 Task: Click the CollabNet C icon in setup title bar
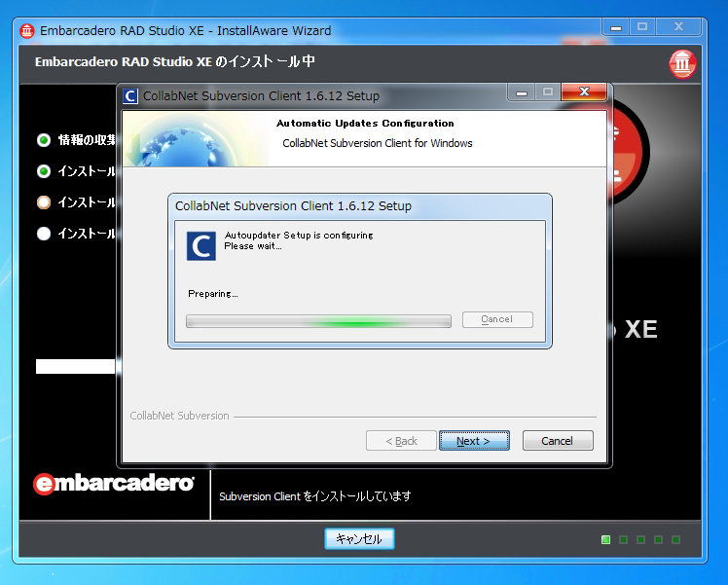pyautogui.click(x=130, y=96)
